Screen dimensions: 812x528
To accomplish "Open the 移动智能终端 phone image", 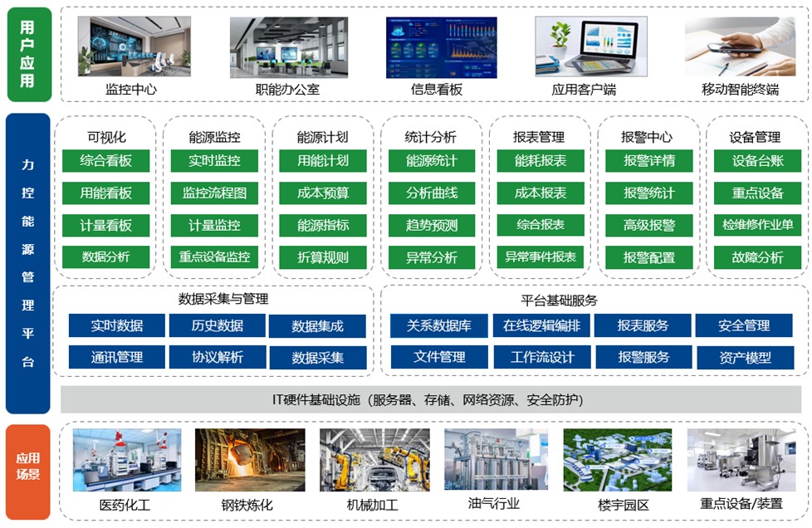I will 740,47.
